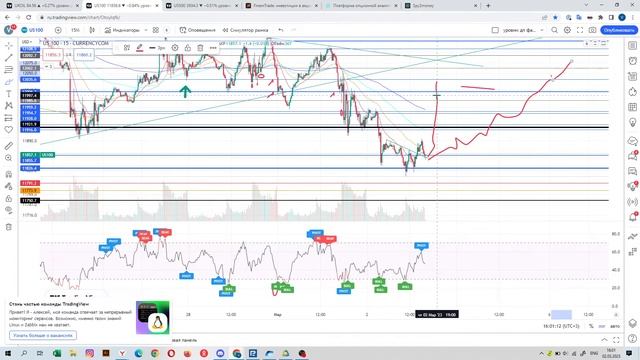The width and height of the screenshot is (640, 360).
Task: Open the ideas lightbulb in right sidebar
Action: tap(633, 122)
